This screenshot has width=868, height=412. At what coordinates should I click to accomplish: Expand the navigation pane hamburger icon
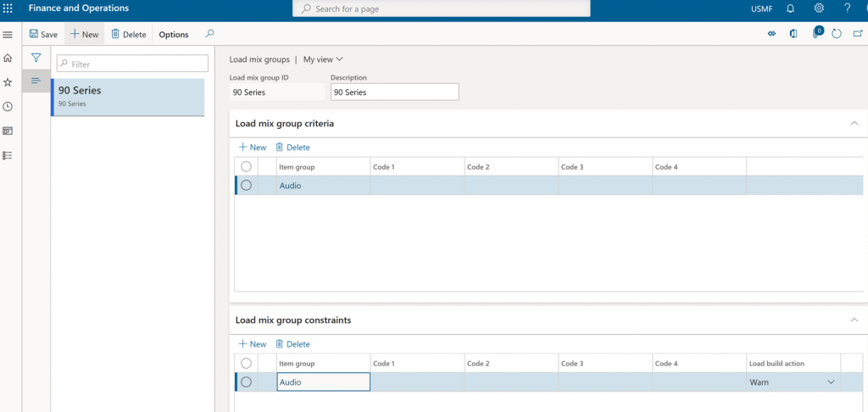tap(8, 34)
